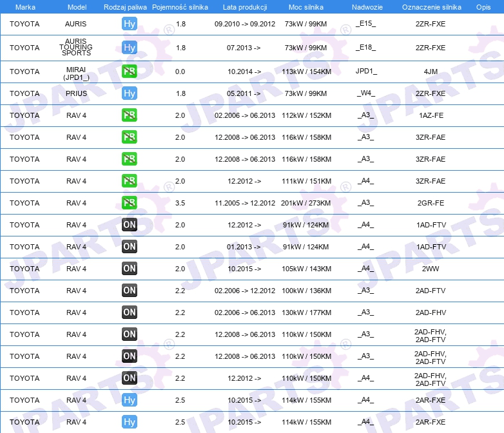Click the ON diesel icon in the 130kW / 177KM row
Viewport: 504px width, 433px height.
[x=129, y=312]
